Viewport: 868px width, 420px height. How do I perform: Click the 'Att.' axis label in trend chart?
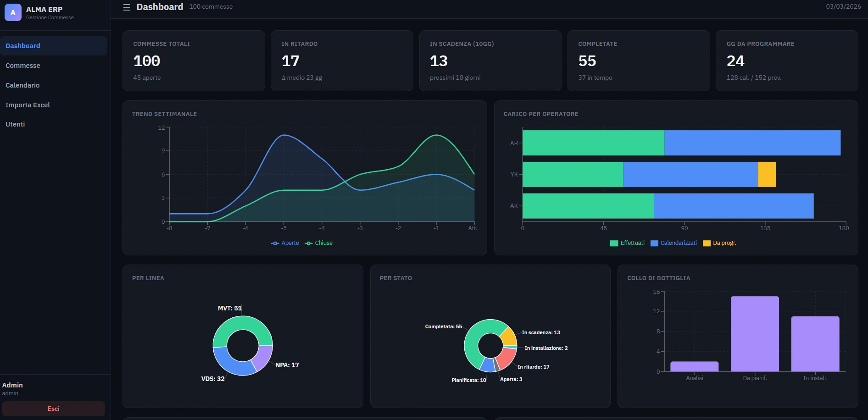point(473,228)
